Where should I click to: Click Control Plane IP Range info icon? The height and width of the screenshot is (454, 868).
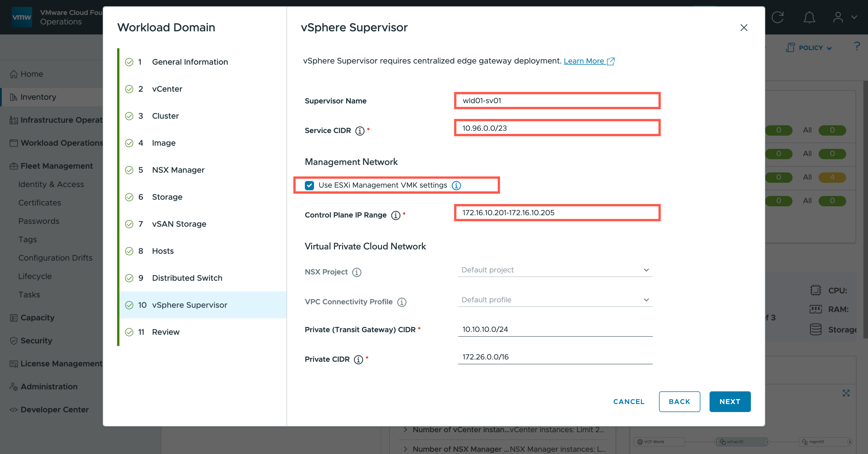coord(395,215)
